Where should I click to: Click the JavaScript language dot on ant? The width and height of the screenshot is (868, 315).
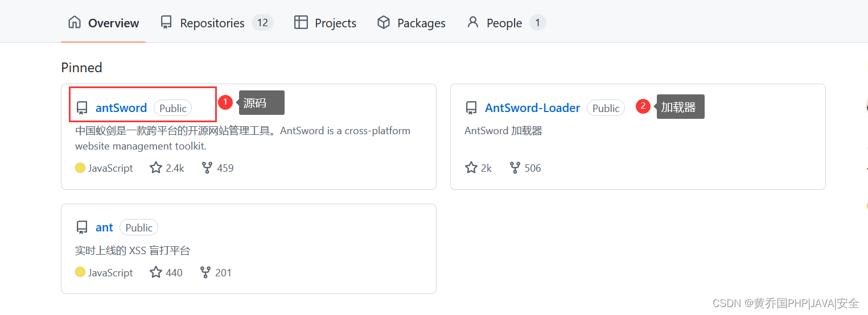point(80,272)
